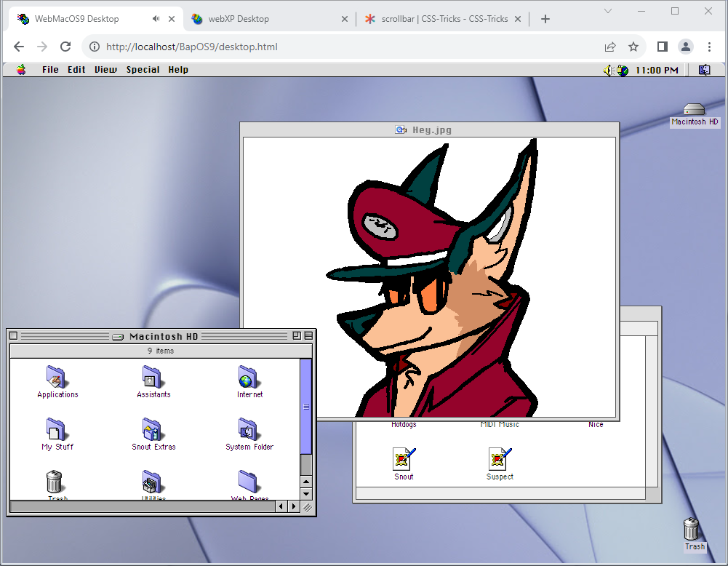Click the speaker volume icon in menu bar

(x=608, y=70)
